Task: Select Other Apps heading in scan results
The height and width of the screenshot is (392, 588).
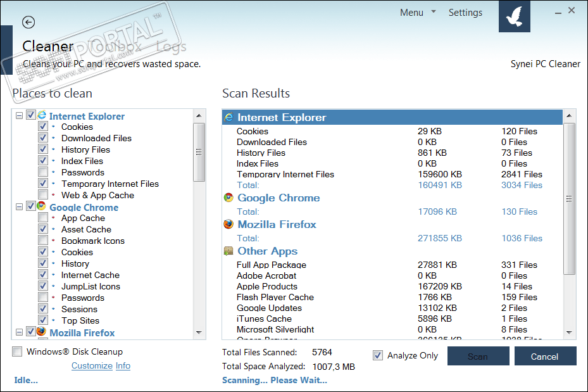Action: (267, 251)
